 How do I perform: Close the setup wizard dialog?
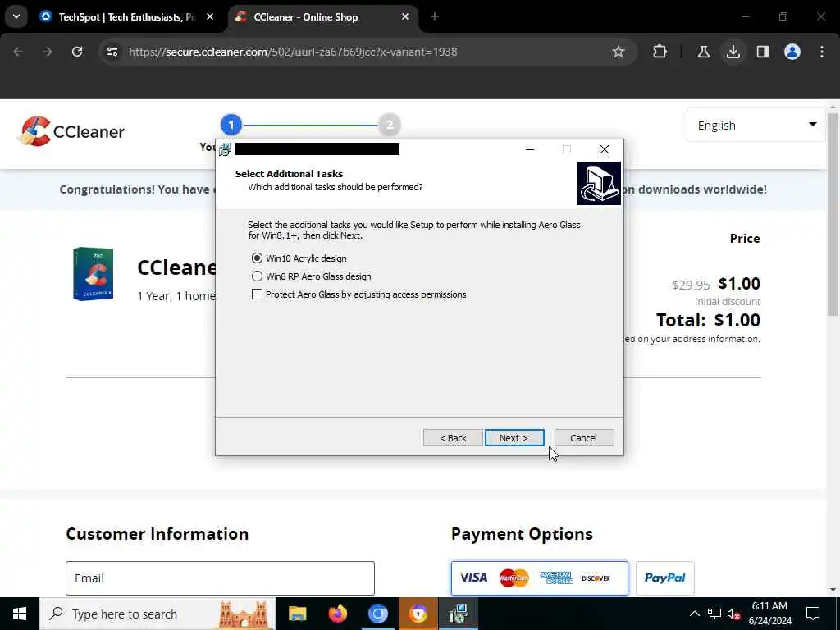pyautogui.click(x=605, y=149)
